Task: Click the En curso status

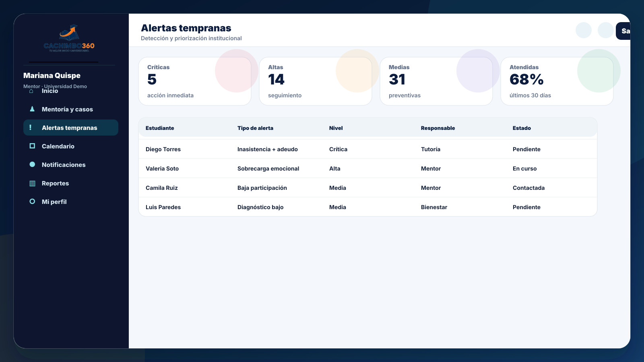Action: coord(524,169)
